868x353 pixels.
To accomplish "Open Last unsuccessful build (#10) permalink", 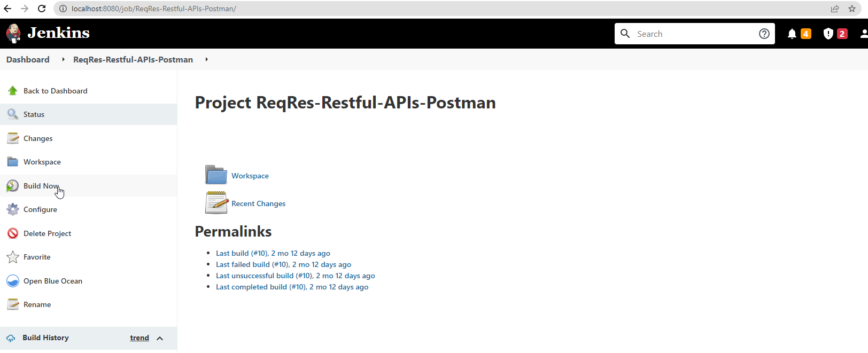I will 296,276.
